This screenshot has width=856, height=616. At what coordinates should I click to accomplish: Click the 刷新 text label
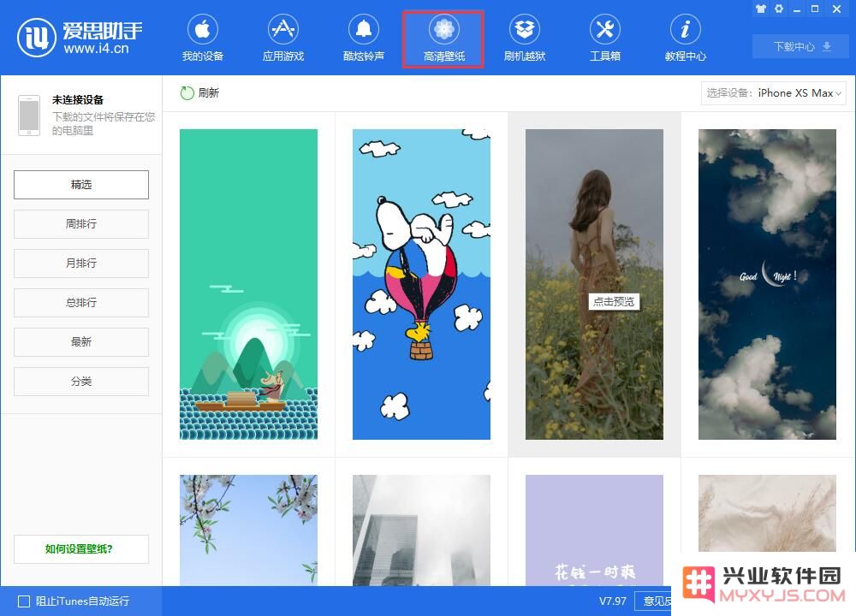209,92
